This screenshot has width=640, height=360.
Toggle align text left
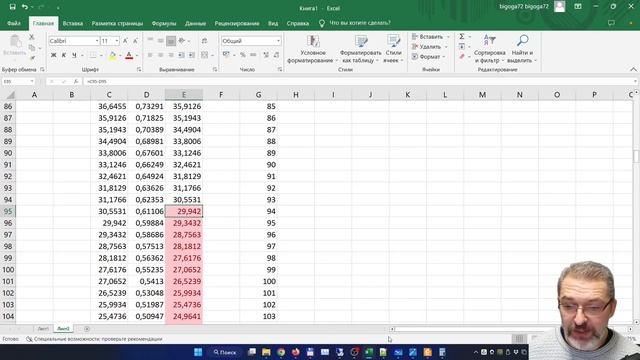[x=150, y=55]
